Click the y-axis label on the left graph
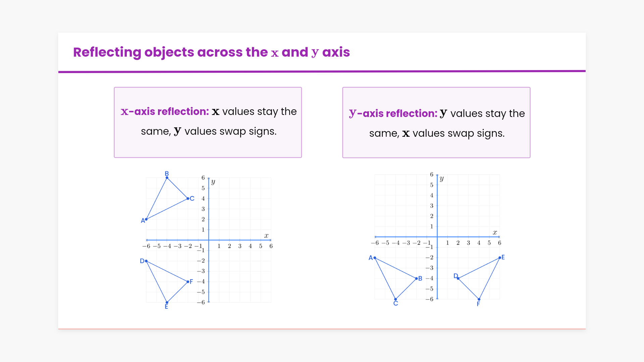Image resolution: width=644 pixels, height=362 pixels. [x=213, y=182]
